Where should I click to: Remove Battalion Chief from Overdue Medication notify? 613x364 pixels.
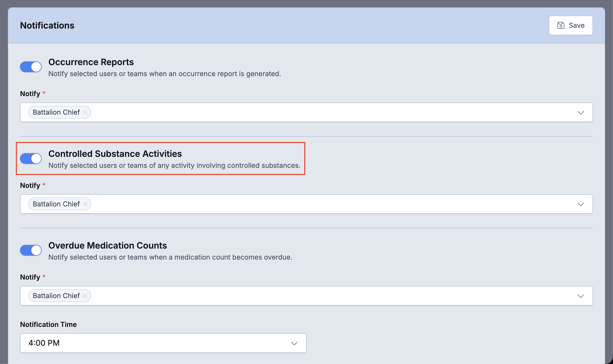tap(85, 296)
